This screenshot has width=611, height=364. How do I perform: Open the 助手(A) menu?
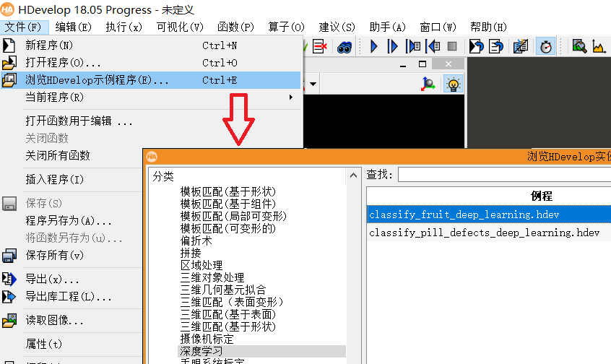[388, 27]
